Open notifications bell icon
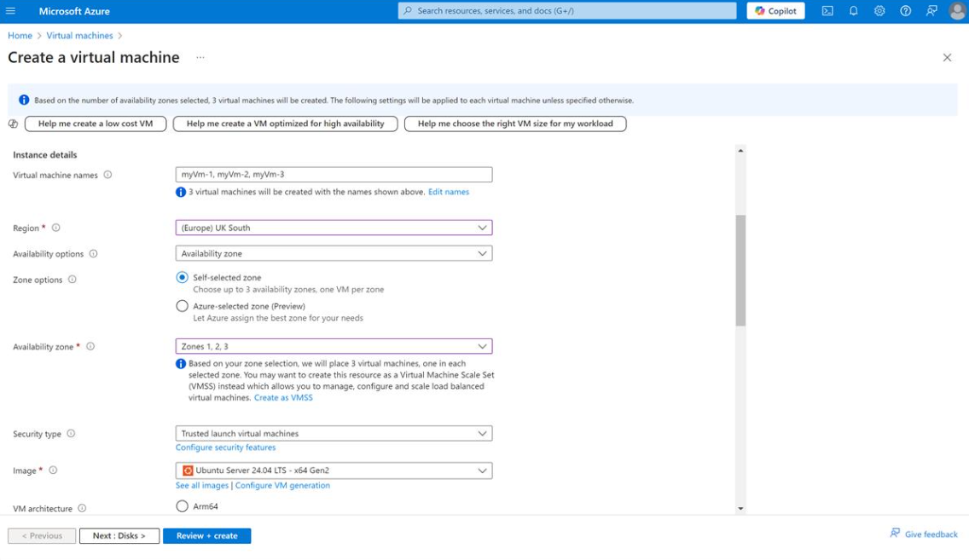This screenshot has height=560, width=969. point(854,11)
